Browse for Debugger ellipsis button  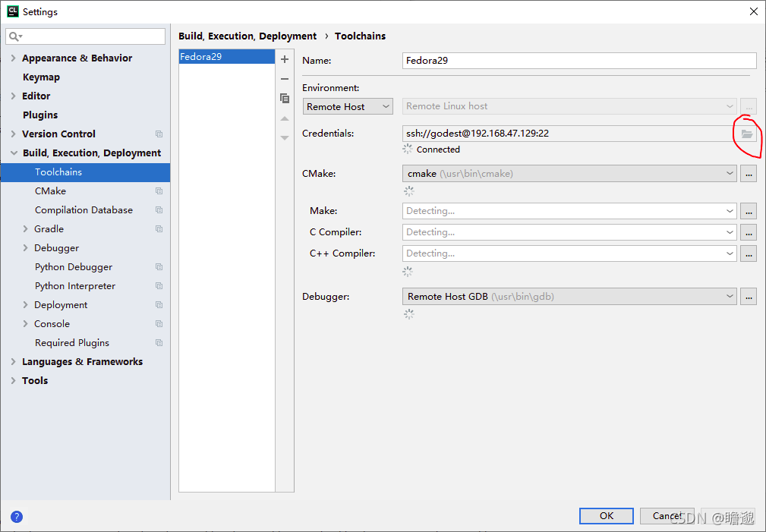pyautogui.click(x=749, y=297)
